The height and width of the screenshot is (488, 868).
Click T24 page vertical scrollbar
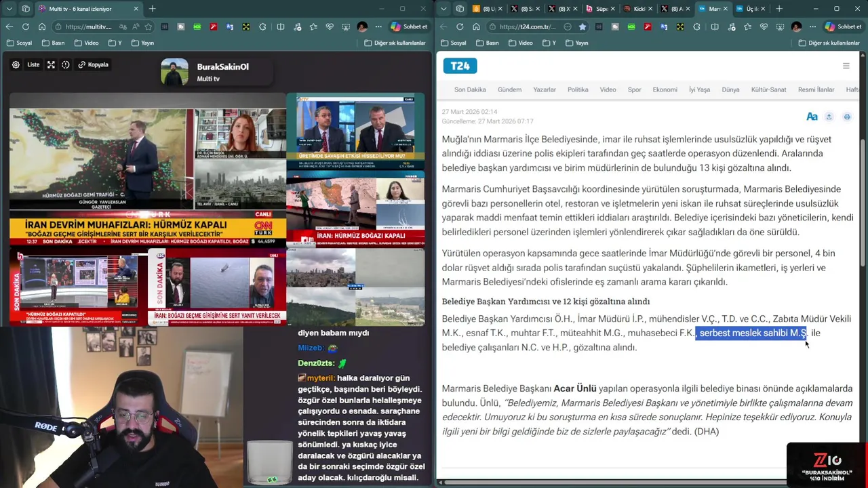(x=863, y=202)
